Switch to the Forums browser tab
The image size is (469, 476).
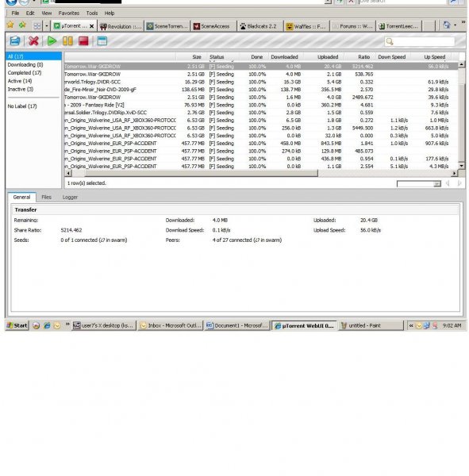[x=352, y=26]
